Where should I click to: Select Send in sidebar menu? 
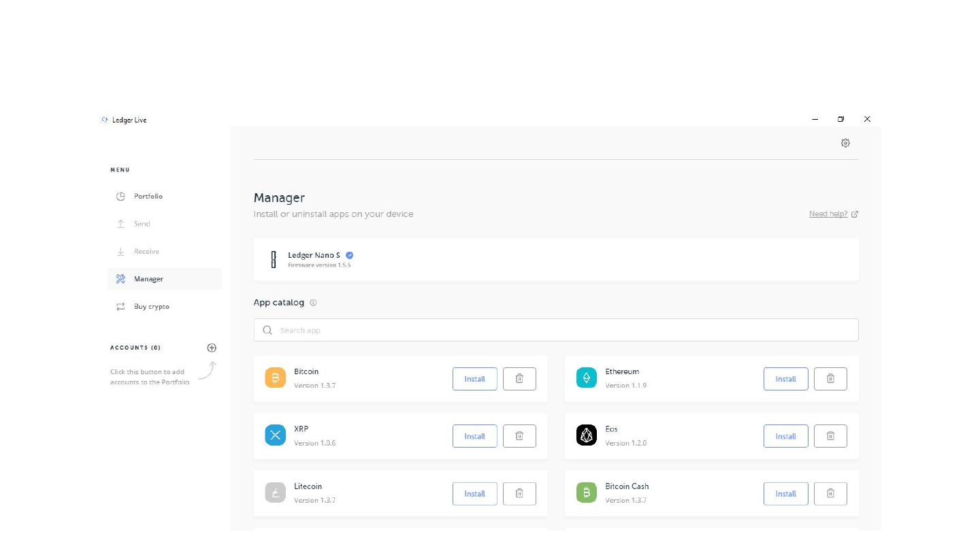click(165, 224)
